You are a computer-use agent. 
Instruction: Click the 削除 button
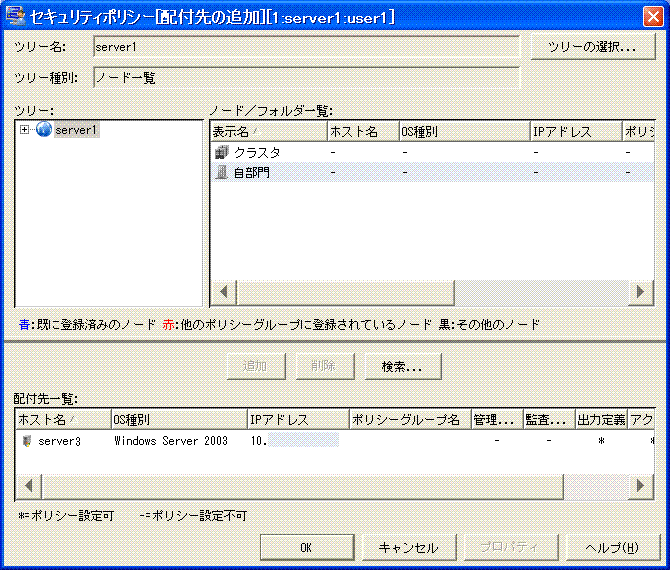point(325,366)
